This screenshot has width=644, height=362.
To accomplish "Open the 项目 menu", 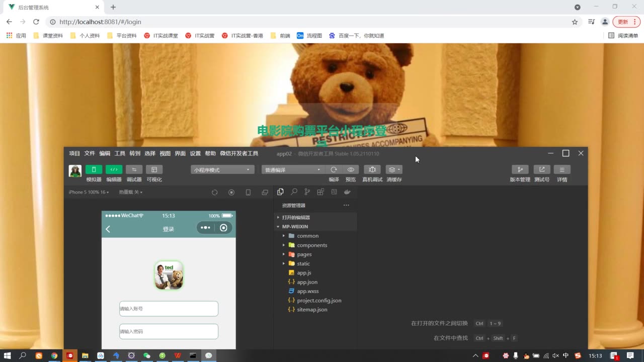I will point(74,153).
